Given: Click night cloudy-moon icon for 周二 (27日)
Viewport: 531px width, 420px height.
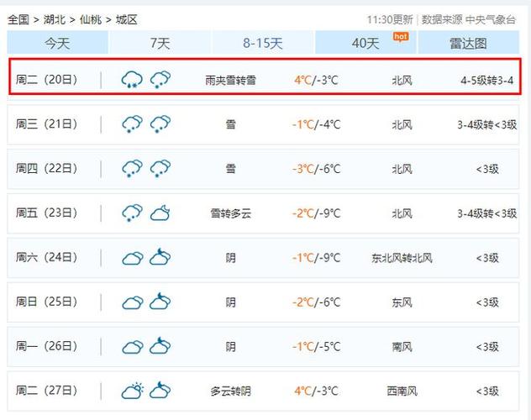Looking at the screenshot, I should tap(160, 390).
